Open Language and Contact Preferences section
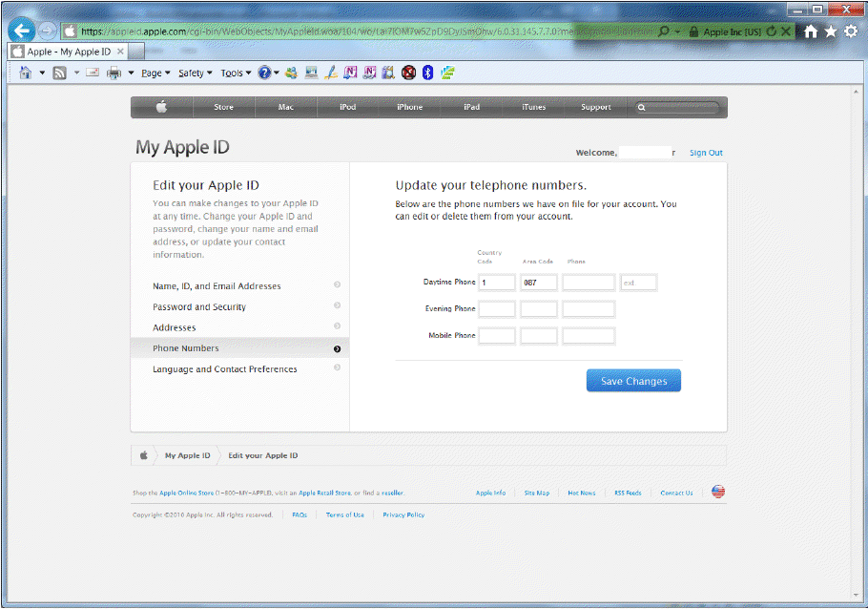The width and height of the screenshot is (868, 609). click(239, 369)
